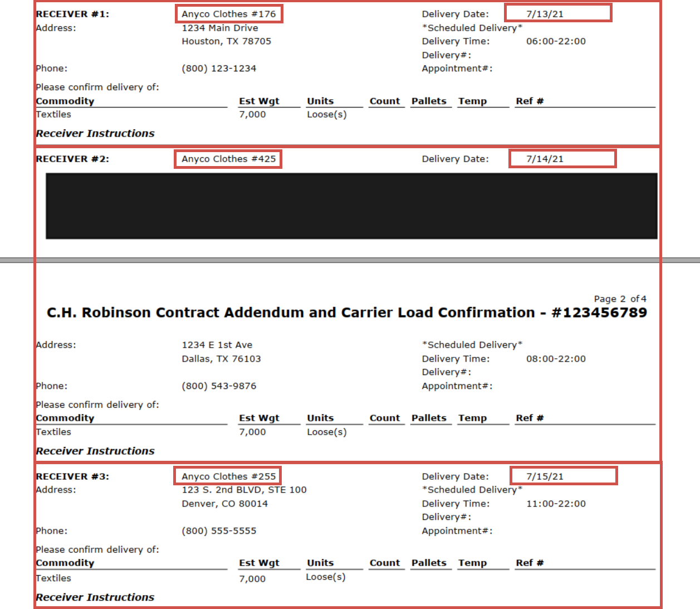Click the Pallets header in Receiver #1

[x=429, y=101]
